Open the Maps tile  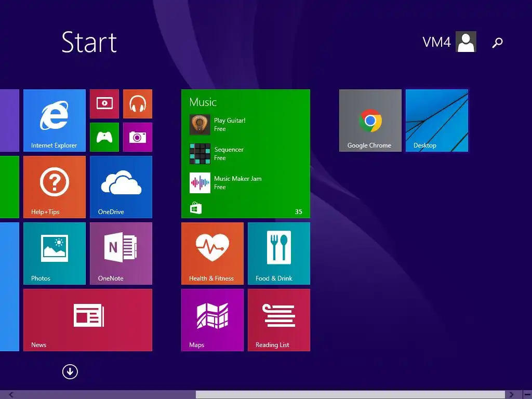(x=212, y=320)
